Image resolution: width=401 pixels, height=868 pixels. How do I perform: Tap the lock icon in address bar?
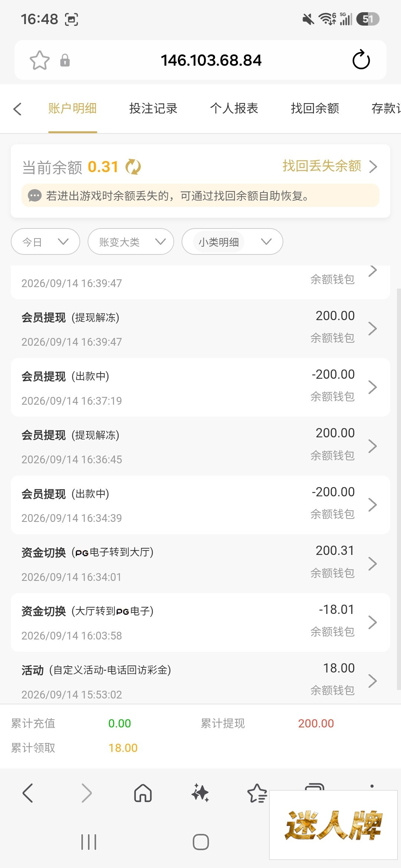pyautogui.click(x=65, y=60)
